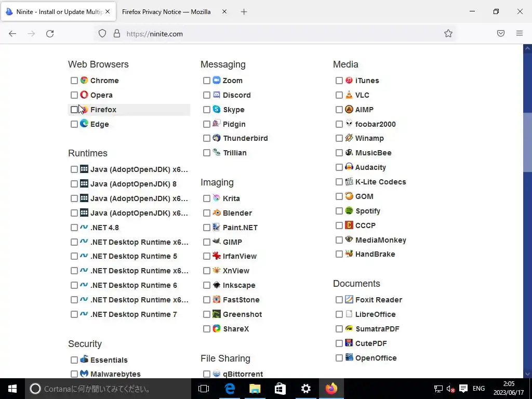Save page to Pocket icon

pyautogui.click(x=501, y=33)
